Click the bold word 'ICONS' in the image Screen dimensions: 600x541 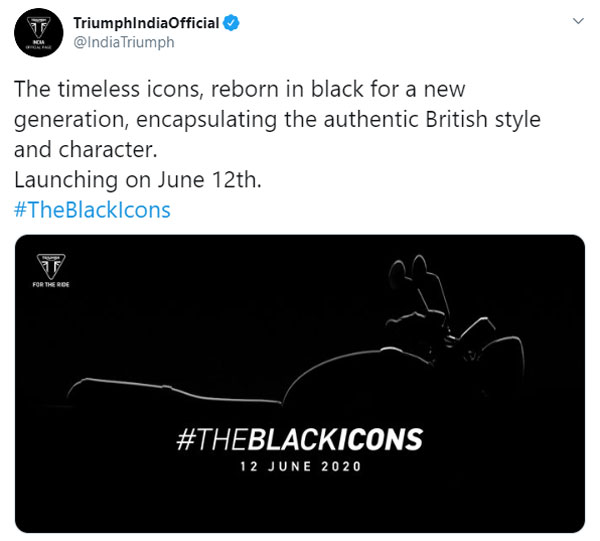click(x=376, y=438)
